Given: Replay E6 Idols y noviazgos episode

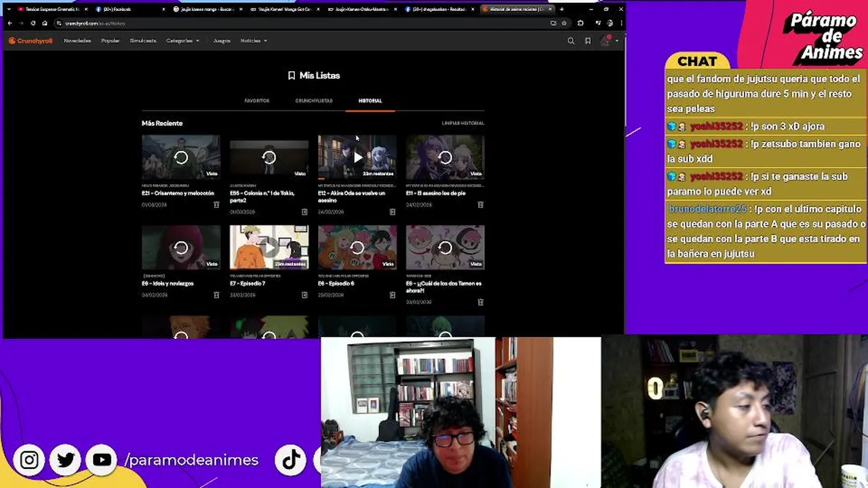Looking at the screenshot, I should [181, 248].
